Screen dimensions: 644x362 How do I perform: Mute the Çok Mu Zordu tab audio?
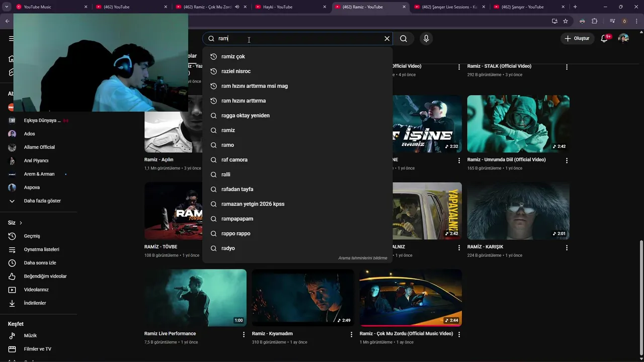coord(237,7)
